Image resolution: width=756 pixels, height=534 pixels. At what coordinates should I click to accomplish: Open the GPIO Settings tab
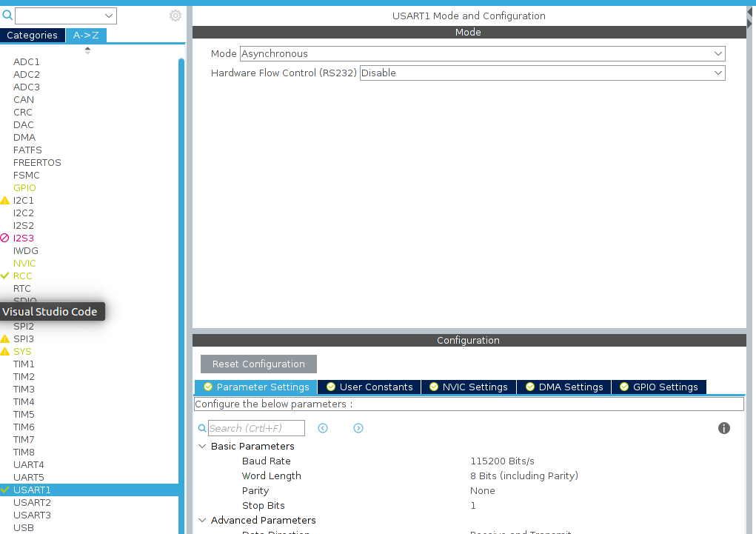659,387
